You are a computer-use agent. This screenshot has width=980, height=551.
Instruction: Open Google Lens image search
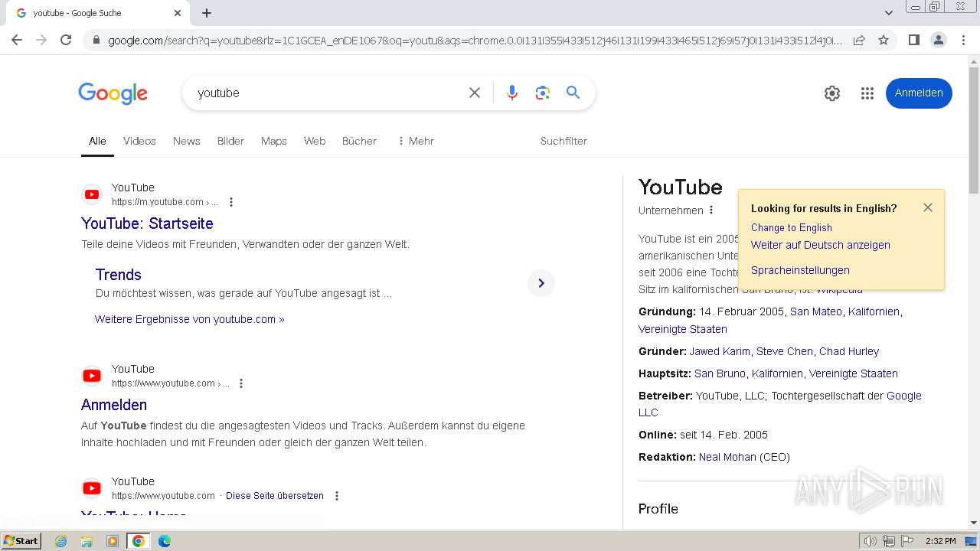pyautogui.click(x=543, y=93)
